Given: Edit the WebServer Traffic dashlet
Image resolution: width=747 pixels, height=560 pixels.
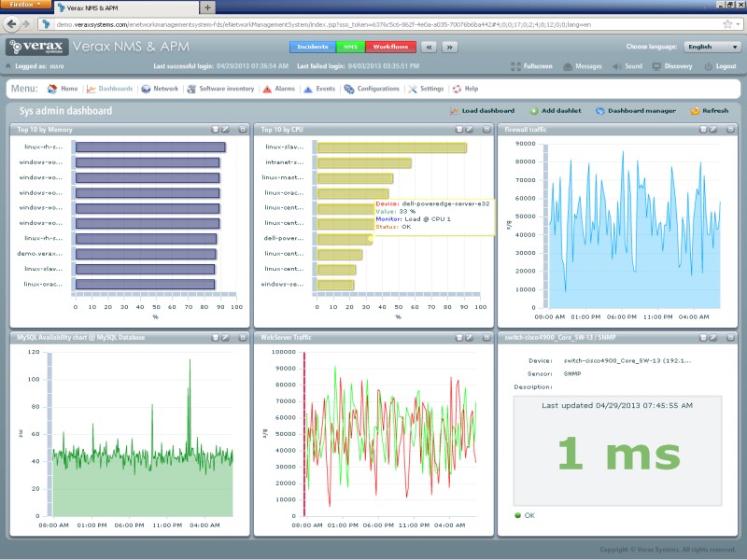Looking at the screenshot, I should point(470,337).
